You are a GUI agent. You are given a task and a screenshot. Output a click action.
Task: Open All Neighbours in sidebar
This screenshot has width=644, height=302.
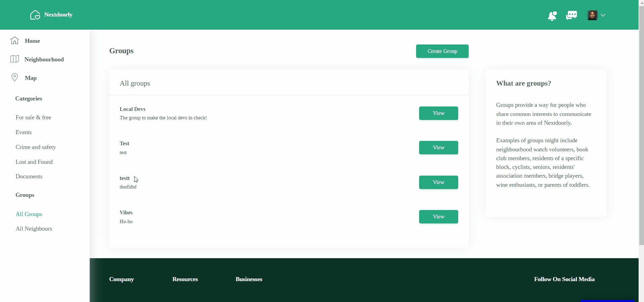click(x=34, y=229)
